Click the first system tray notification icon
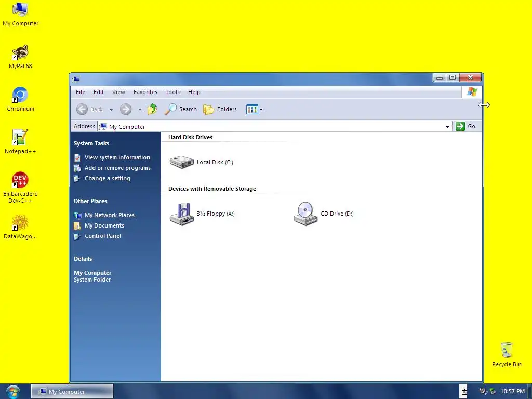Viewport: 532px width, 399px height. coord(483,392)
